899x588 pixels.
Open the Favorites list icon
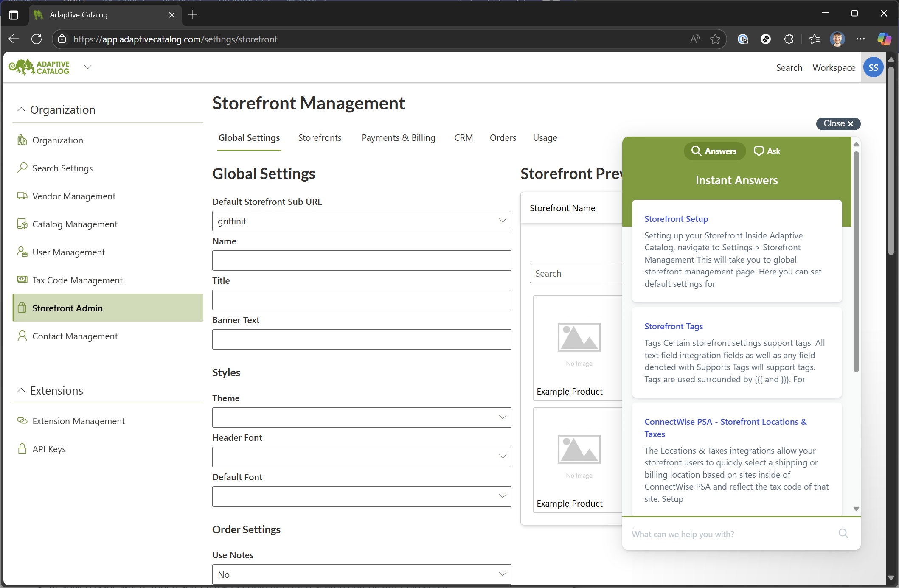[814, 39]
